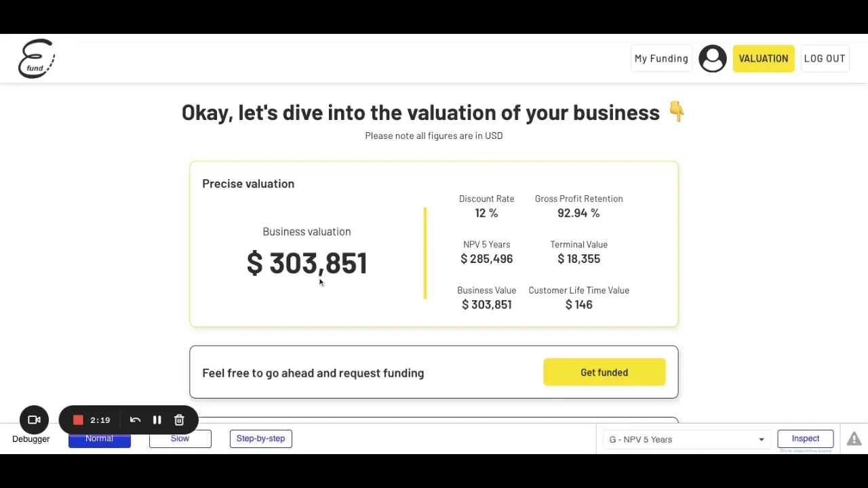The height and width of the screenshot is (488, 868).
Task: Open the debugger warning triangle icon
Action: click(x=854, y=439)
